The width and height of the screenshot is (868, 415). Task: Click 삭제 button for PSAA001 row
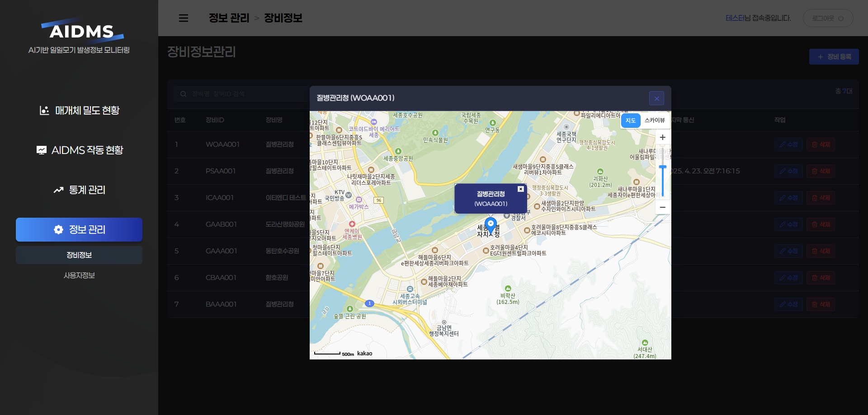click(x=821, y=171)
